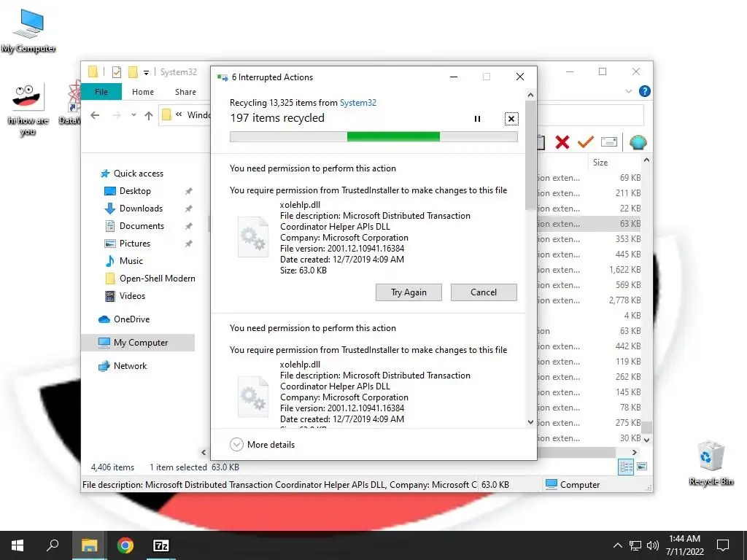Open the Windows Start menu
Image resolution: width=747 pixels, height=560 pixels.
(18, 545)
